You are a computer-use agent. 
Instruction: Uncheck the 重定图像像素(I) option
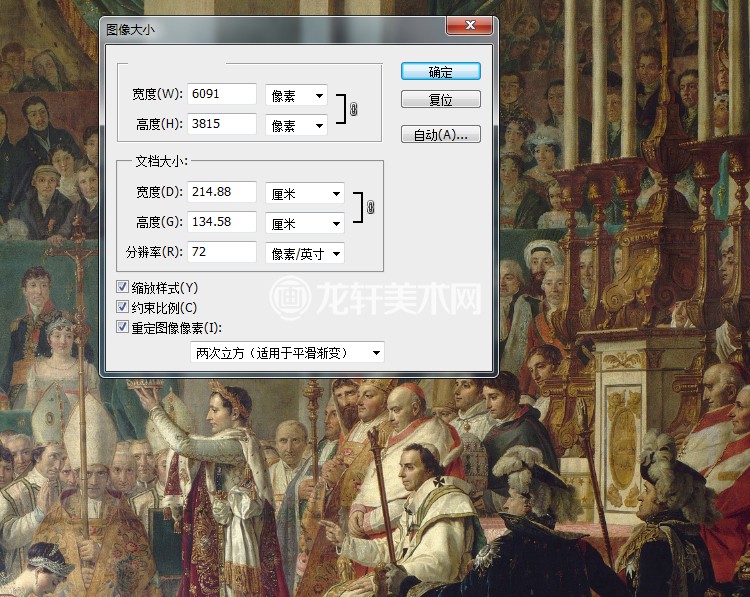(x=123, y=327)
